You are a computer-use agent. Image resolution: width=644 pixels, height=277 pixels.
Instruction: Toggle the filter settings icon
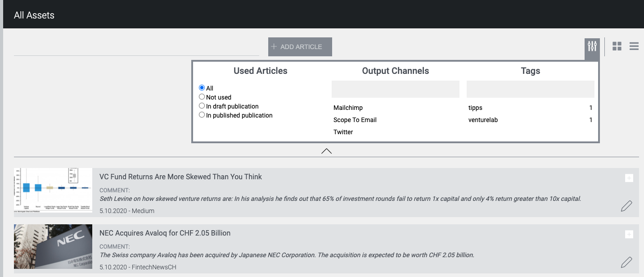click(x=592, y=46)
